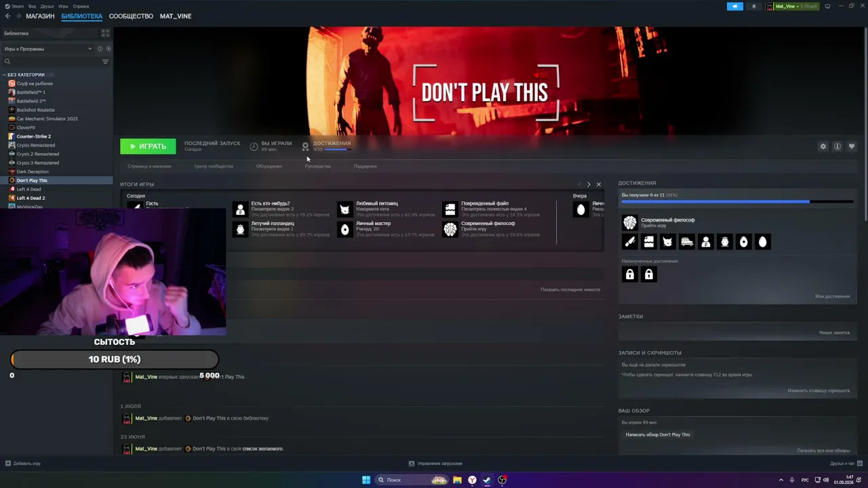Open the Вид menu
The height and width of the screenshot is (488, 868).
pos(32,6)
